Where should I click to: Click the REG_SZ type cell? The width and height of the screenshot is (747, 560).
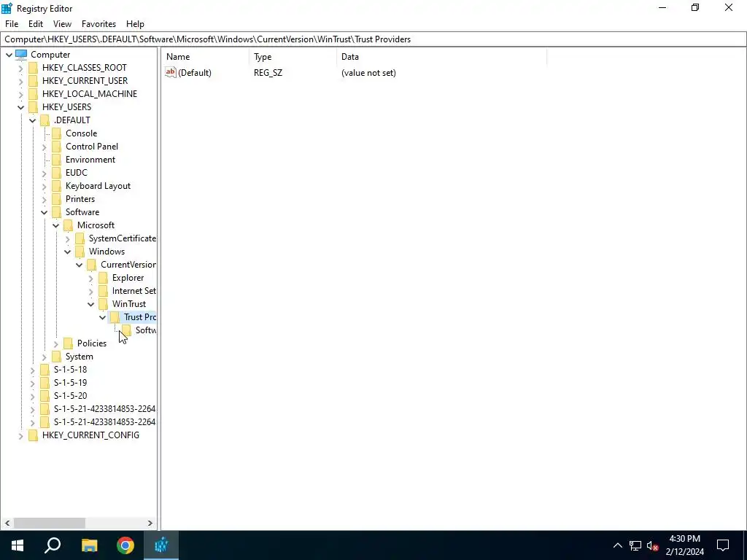pyautogui.click(x=268, y=73)
